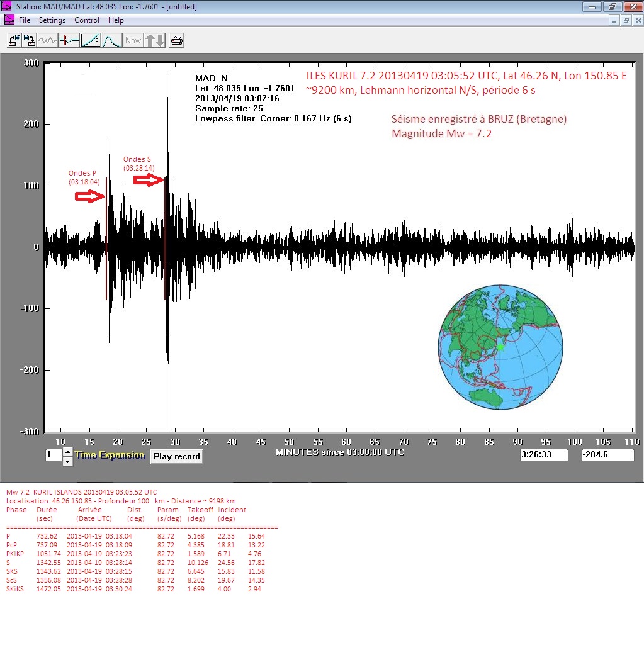Click the -284.6 amplitude readout field

pos(607,455)
